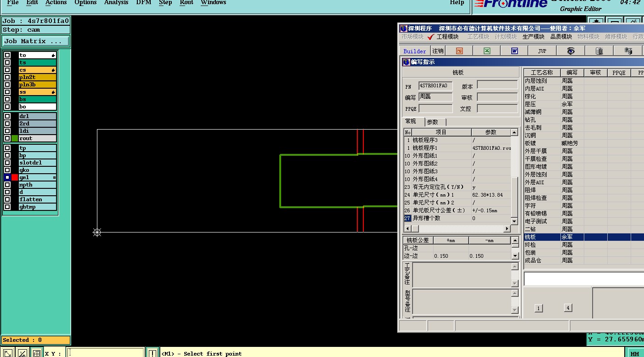Click the Builder button
The image size is (644, 357).
pos(415,51)
